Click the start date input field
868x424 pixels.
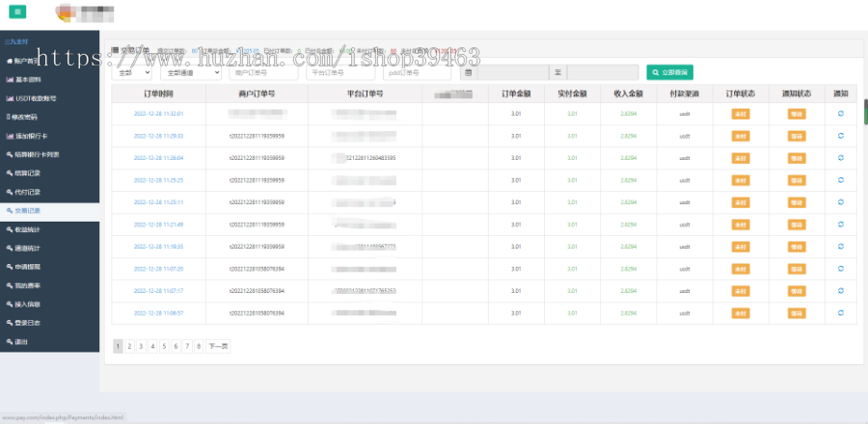513,72
